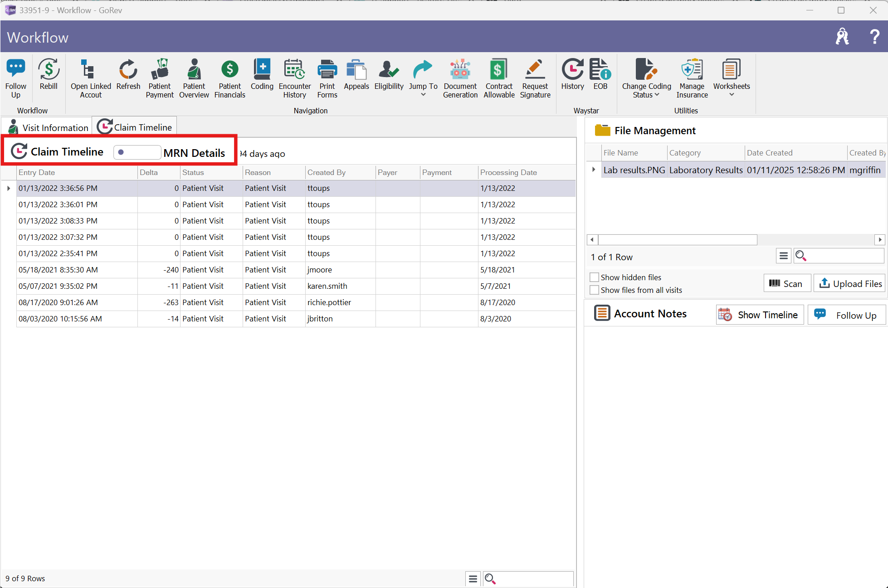888x588 pixels.
Task: Click the Rebill icon
Action: [49, 74]
